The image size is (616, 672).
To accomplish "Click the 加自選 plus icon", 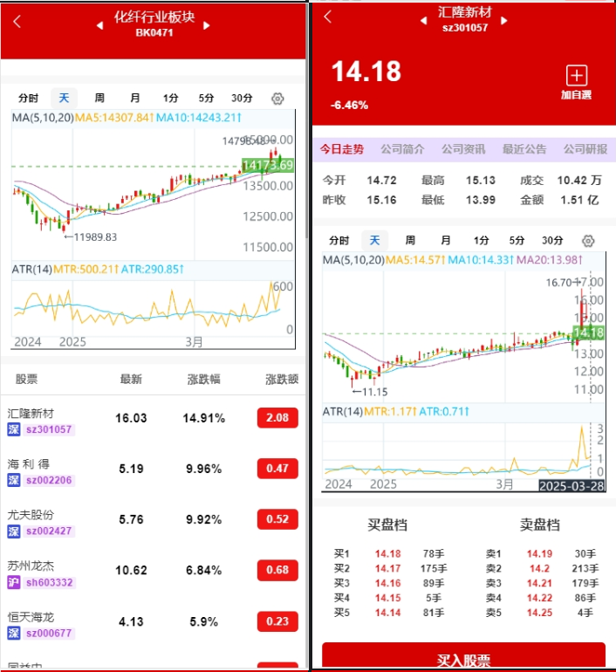I will click(577, 76).
